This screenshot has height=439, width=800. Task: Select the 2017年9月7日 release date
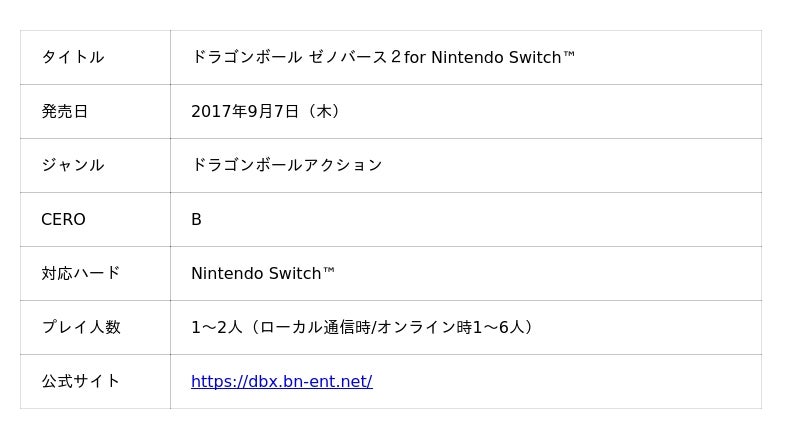coord(245,111)
